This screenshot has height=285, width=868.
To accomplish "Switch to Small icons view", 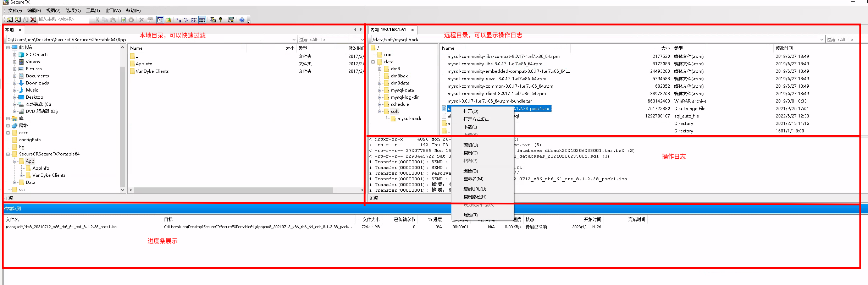I will pos(187,20).
